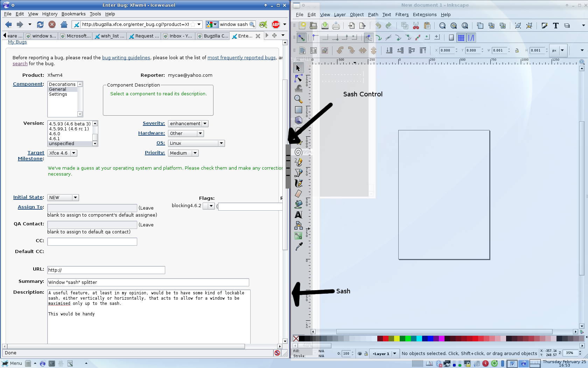Select the Paint Bucket fill tool
Screen dimensions: 588x368
[298, 204]
